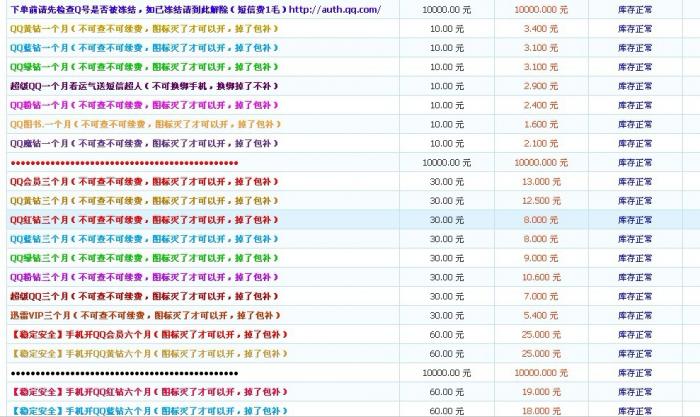The width and height of the screenshot is (700, 417).
Task: Open the QQ绿钻三个月 product
Action: pos(144,258)
